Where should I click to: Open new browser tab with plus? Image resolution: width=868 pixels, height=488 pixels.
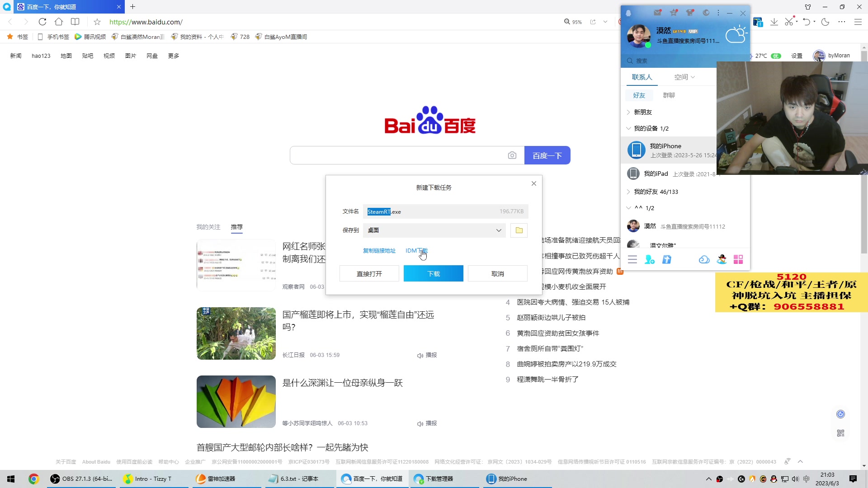pos(132,7)
